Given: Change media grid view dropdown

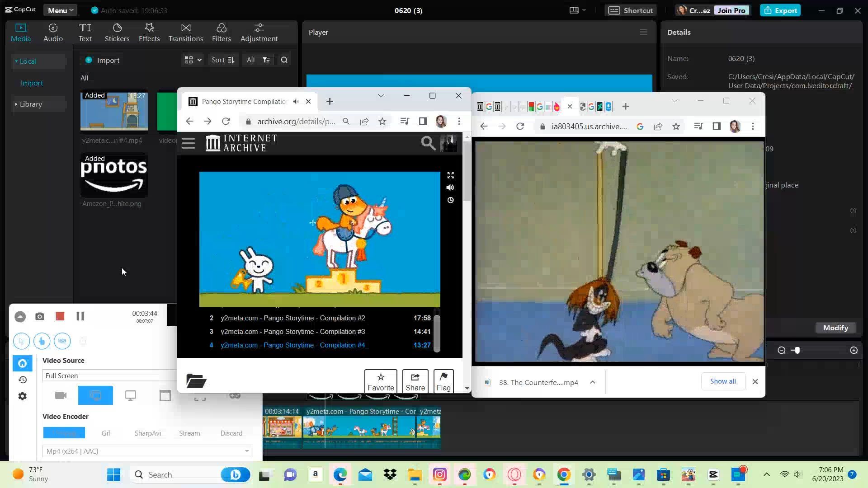Looking at the screenshot, I should click(x=193, y=60).
